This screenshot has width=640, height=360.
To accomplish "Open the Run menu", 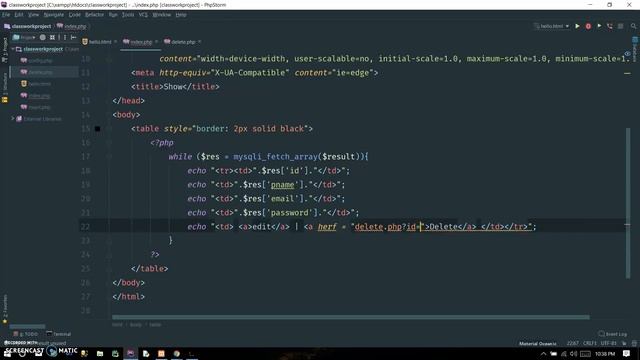I will [x=113, y=15].
